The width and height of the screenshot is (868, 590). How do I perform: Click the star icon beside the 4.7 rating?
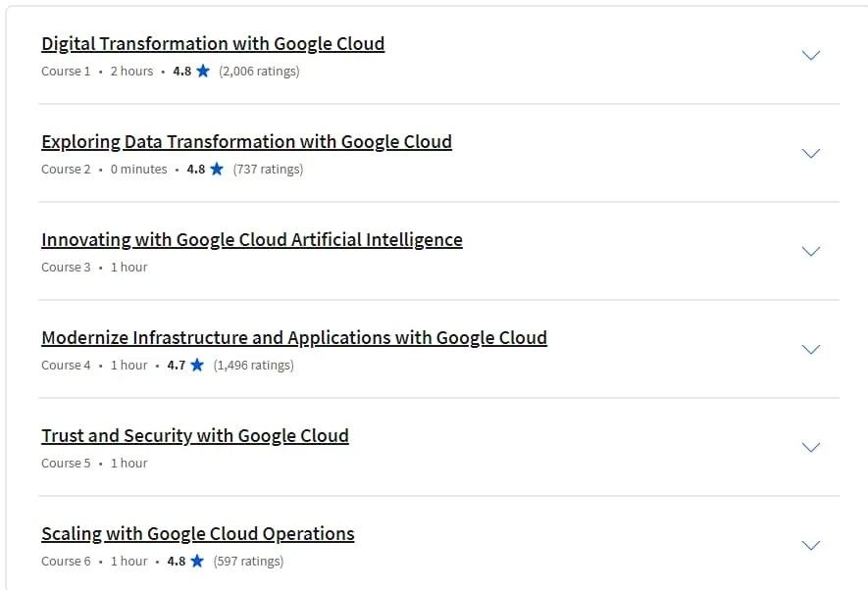pos(197,365)
